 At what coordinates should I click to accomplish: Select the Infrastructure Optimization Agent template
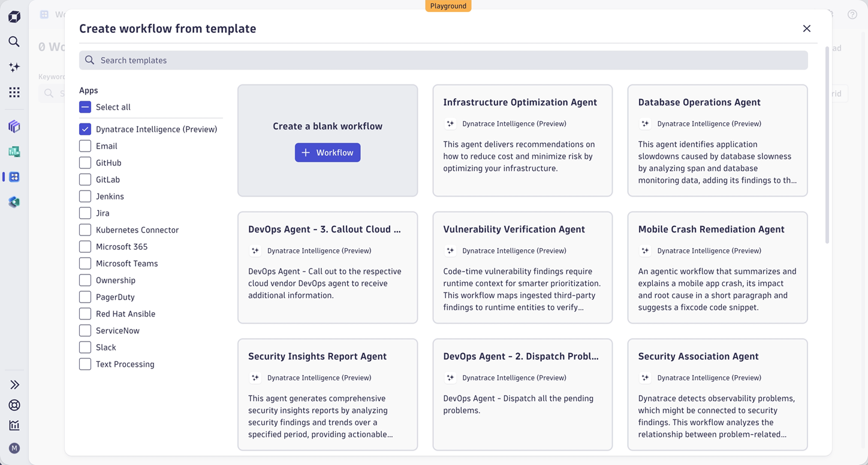coord(522,140)
